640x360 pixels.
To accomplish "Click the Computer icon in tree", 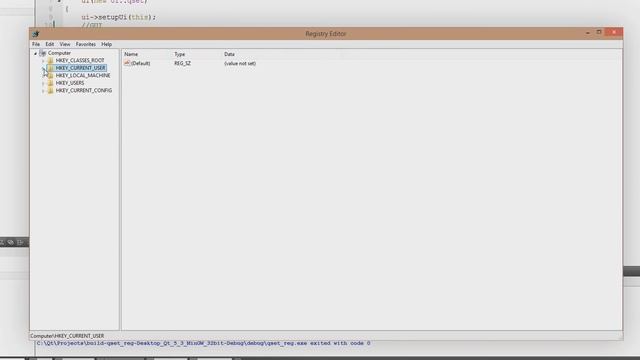I will tap(42, 53).
